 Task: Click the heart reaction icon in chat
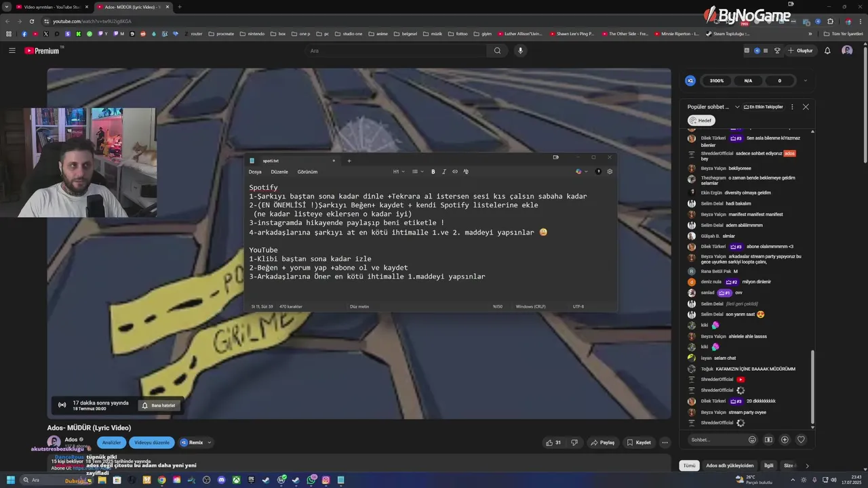tap(801, 440)
